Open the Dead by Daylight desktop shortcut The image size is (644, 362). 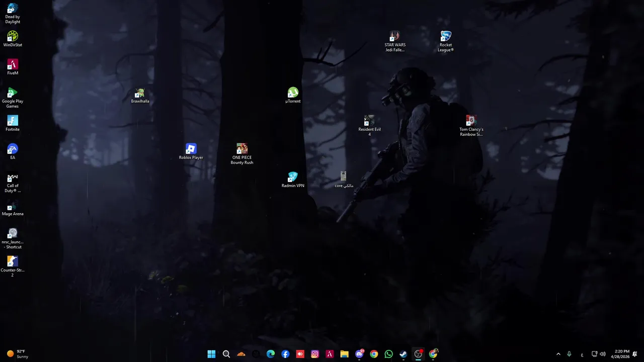click(13, 14)
